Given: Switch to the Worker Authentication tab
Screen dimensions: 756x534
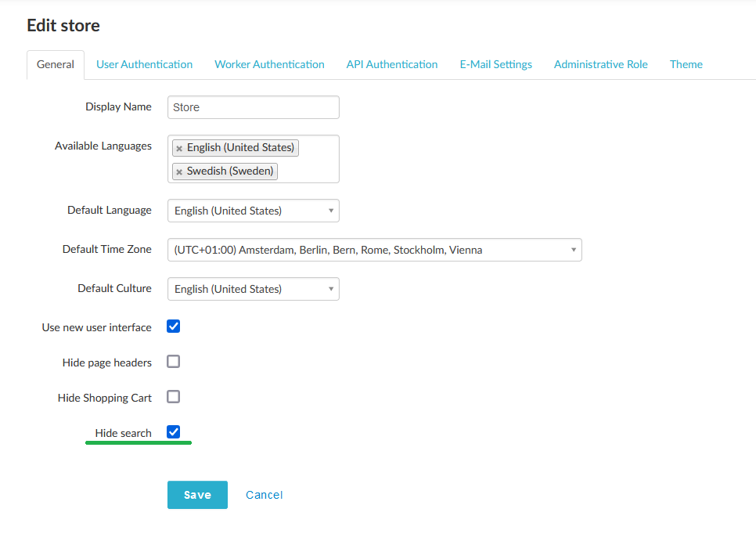Looking at the screenshot, I should tap(269, 64).
